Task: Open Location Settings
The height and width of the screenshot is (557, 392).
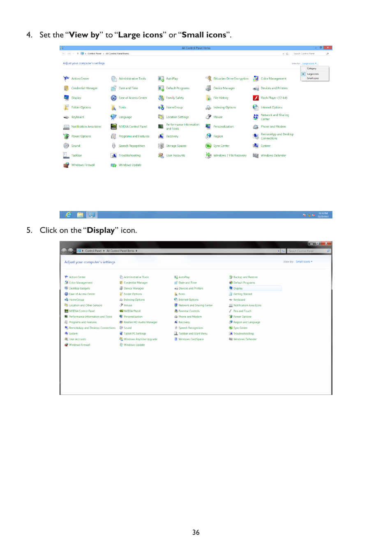Action: pyautogui.click(x=173, y=117)
